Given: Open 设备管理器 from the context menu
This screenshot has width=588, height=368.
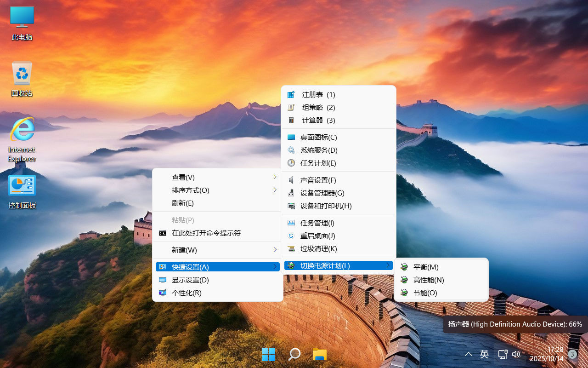Looking at the screenshot, I should tap(322, 193).
